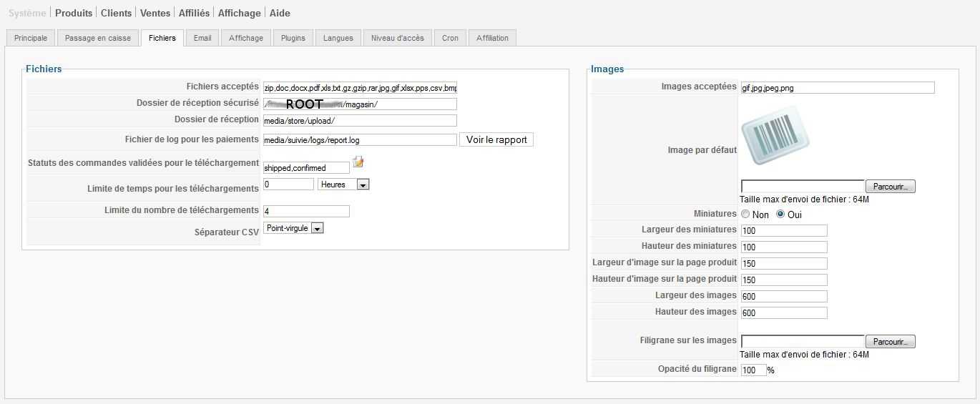Click the 'Opacité du filigrane' field
The image size is (980, 404).
(x=753, y=370)
